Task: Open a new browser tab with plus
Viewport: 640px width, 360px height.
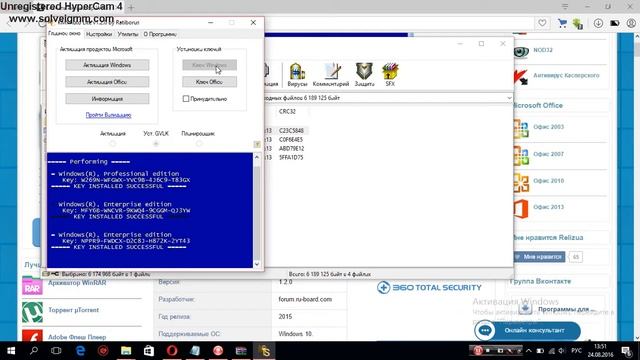Action: point(131,7)
